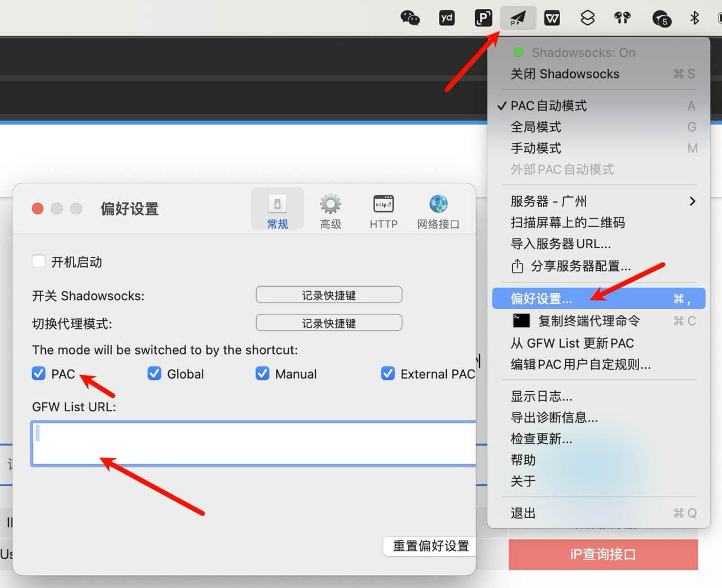Click the GFW List URL text field
The width and height of the screenshot is (722, 588).
pyautogui.click(x=254, y=444)
